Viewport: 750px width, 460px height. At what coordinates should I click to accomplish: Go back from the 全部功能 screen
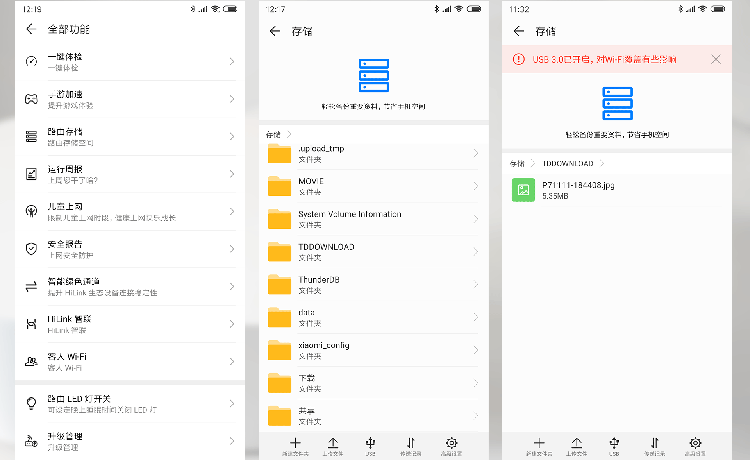point(31,29)
